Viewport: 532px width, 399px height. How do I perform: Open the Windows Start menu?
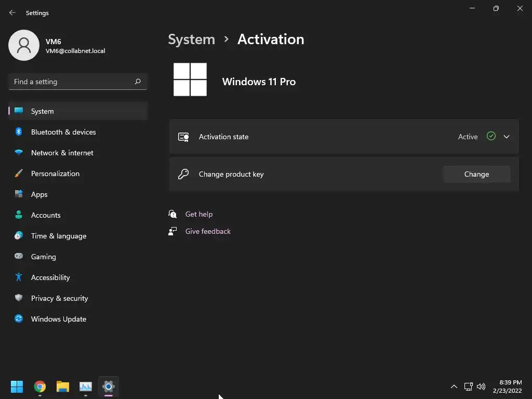point(17,387)
